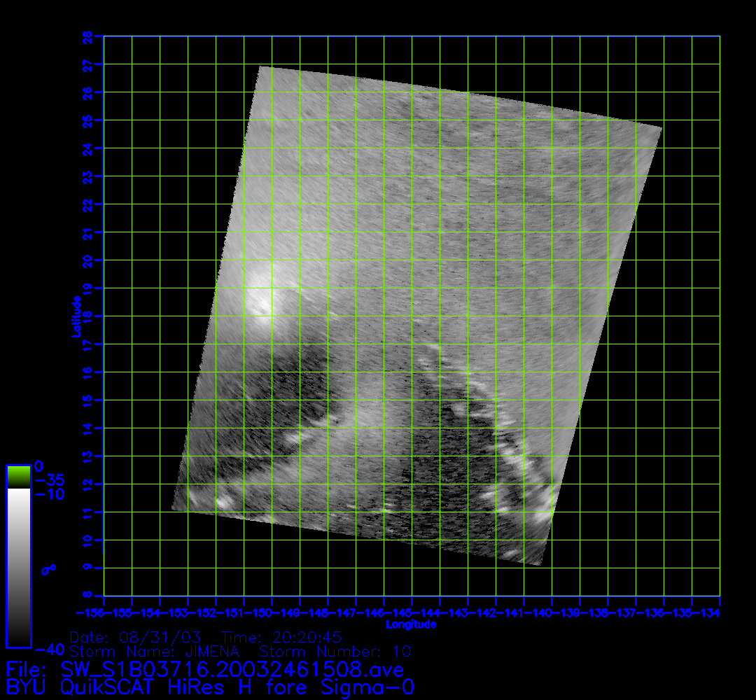This screenshot has width=756, height=700.
Task: Click the BYU QuikSCAT HiRes title text
Action: (155, 687)
